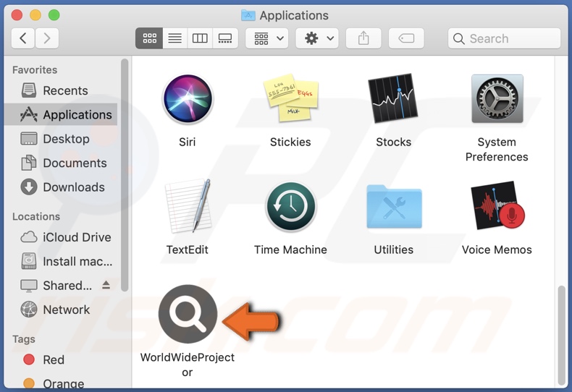Screen dimensions: 572x392
Task: Click the "Utilities" folder name label
Action: (x=394, y=250)
